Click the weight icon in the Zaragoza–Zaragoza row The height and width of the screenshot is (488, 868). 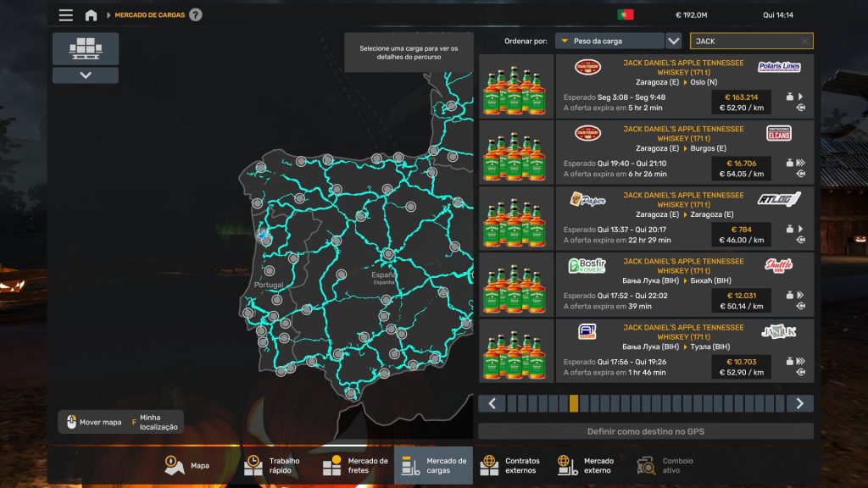click(x=790, y=229)
